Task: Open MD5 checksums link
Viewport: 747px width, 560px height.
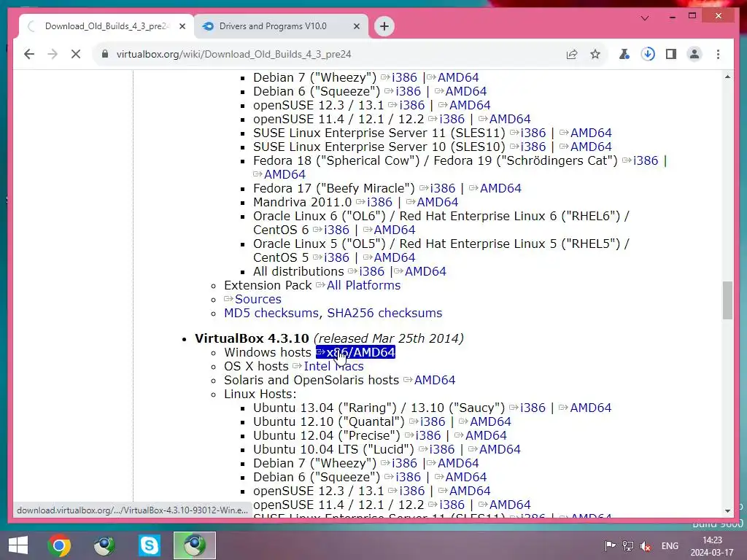Action: [x=271, y=313]
